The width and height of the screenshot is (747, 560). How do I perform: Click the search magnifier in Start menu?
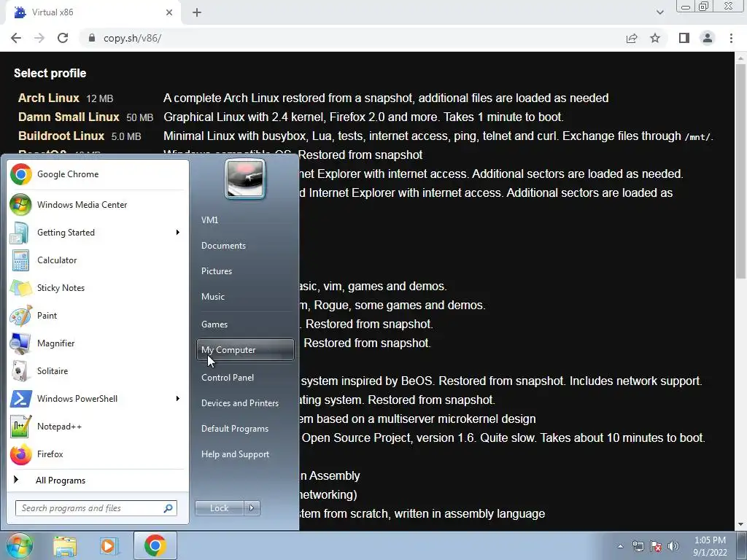point(169,508)
